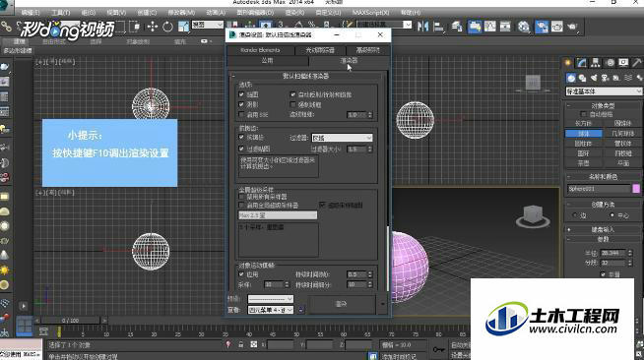
Task: Open named selection sets dropdown in toolbar
Action: 384,25
